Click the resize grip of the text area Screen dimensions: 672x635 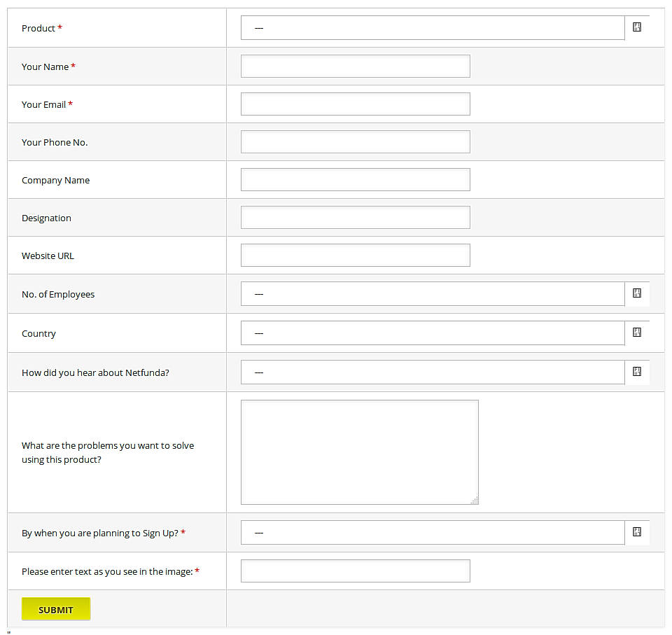pyautogui.click(x=474, y=501)
